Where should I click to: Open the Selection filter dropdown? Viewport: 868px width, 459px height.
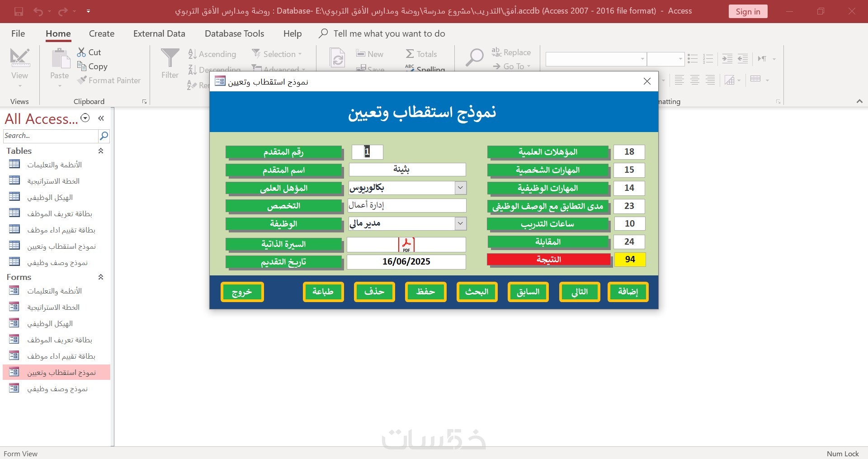277,54
